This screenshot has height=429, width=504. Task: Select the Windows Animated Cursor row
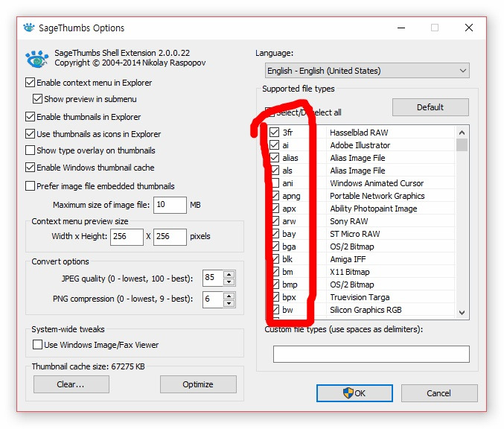[377, 183]
